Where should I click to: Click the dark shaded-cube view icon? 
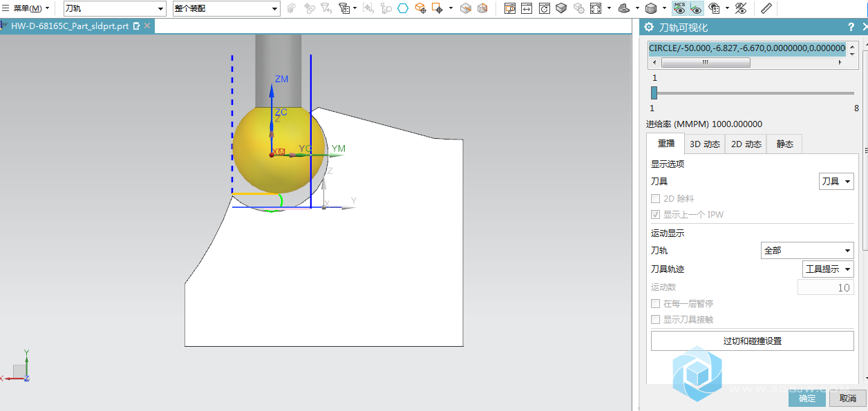(561, 8)
